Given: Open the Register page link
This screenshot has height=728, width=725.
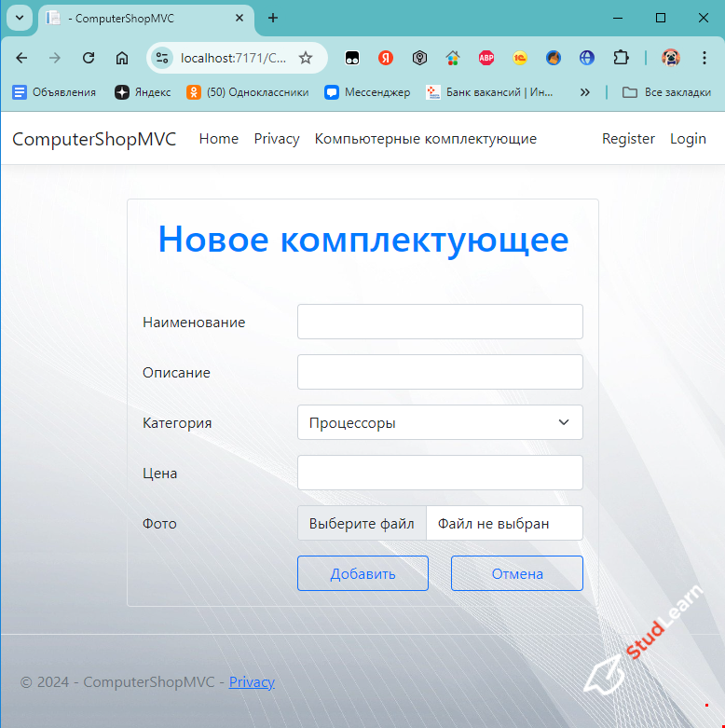Looking at the screenshot, I should click(628, 139).
